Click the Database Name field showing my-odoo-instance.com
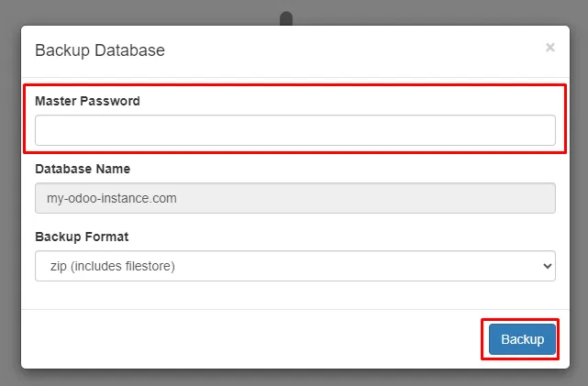 click(x=295, y=198)
